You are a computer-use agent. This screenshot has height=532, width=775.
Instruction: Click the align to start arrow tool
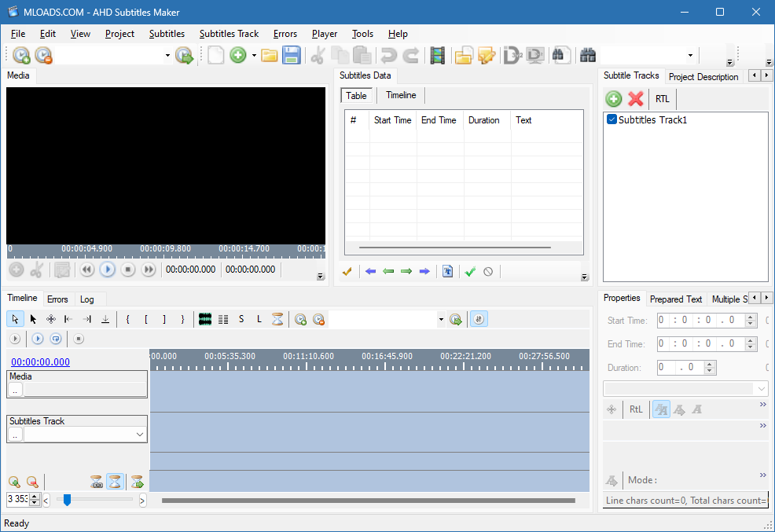coord(68,319)
